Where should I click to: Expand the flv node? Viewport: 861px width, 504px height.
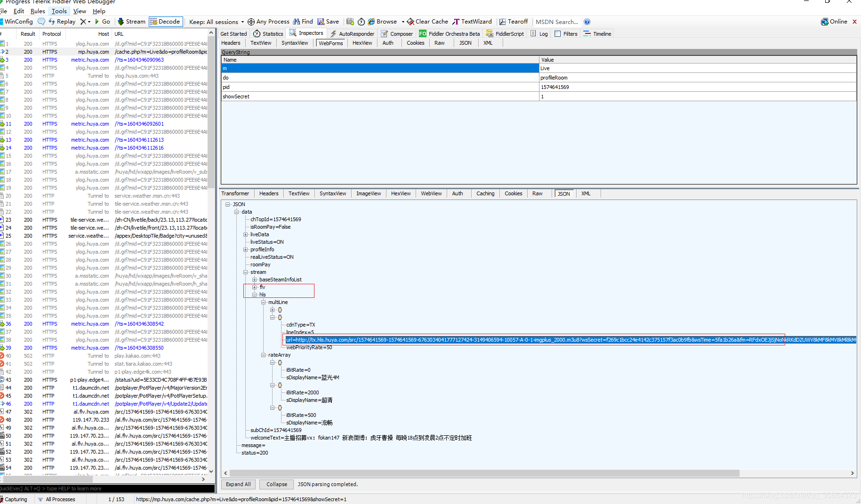pyautogui.click(x=255, y=287)
